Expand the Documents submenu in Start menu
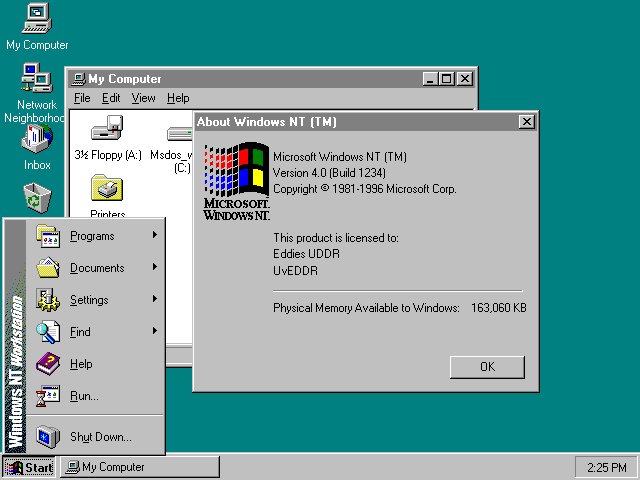The height and width of the screenshot is (480, 640). click(x=97, y=268)
